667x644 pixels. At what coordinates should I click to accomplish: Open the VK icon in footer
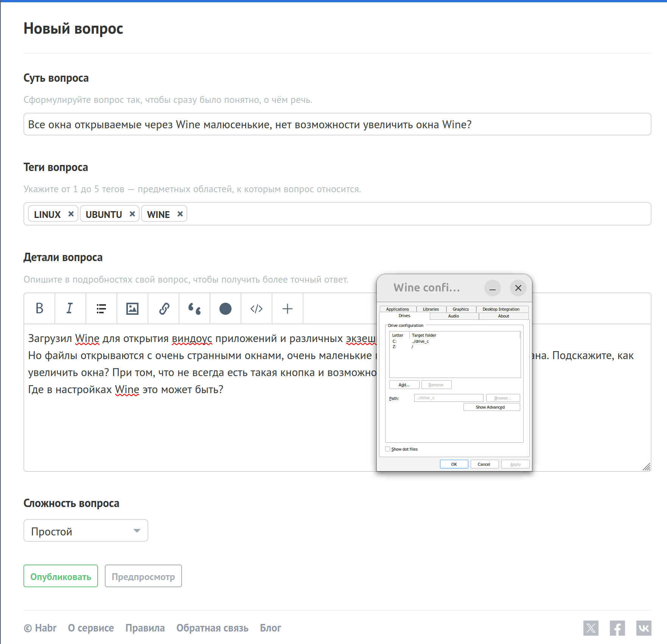644,628
